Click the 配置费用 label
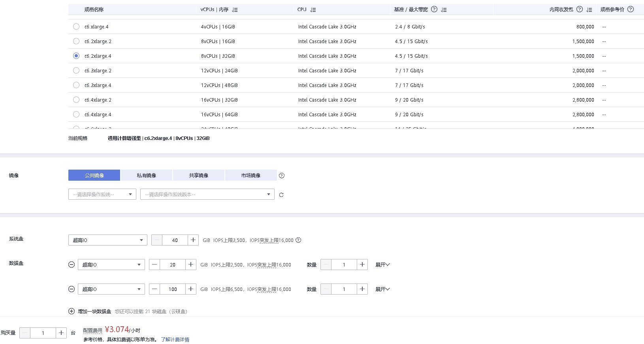This screenshot has height=344, width=644. (x=92, y=331)
